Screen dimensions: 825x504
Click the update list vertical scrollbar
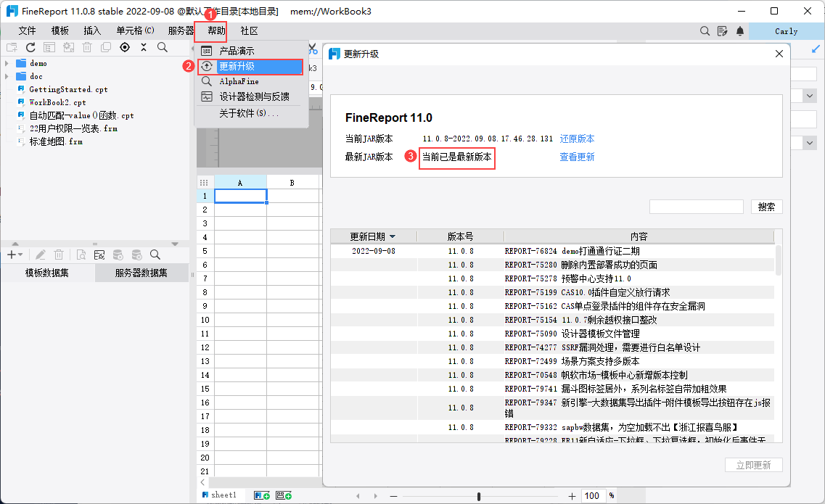tap(778, 260)
